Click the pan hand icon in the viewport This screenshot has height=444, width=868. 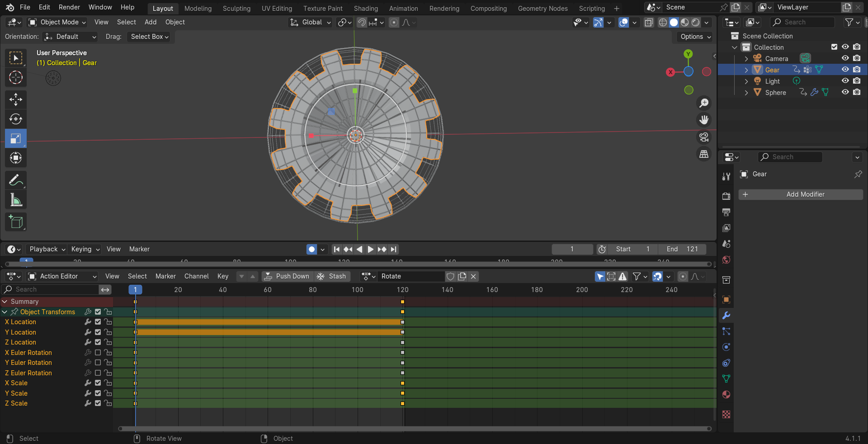coord(704,120)
